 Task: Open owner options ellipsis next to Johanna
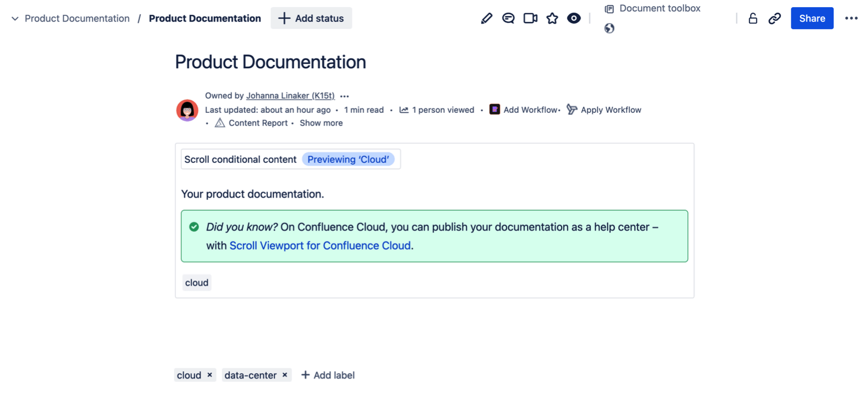(x=344, y=96)
